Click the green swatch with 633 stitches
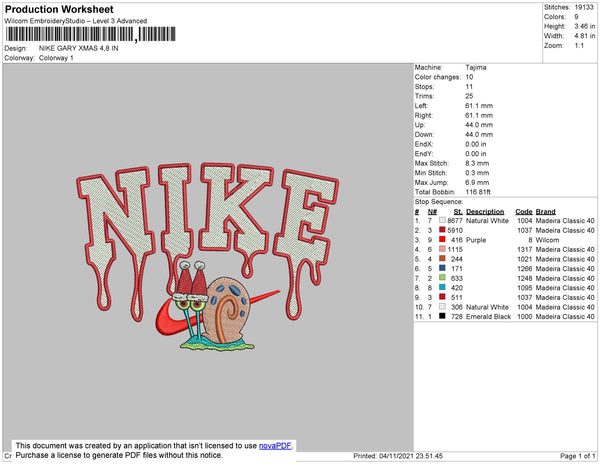This screenshot has width=600, height=464. pos(442,278)
